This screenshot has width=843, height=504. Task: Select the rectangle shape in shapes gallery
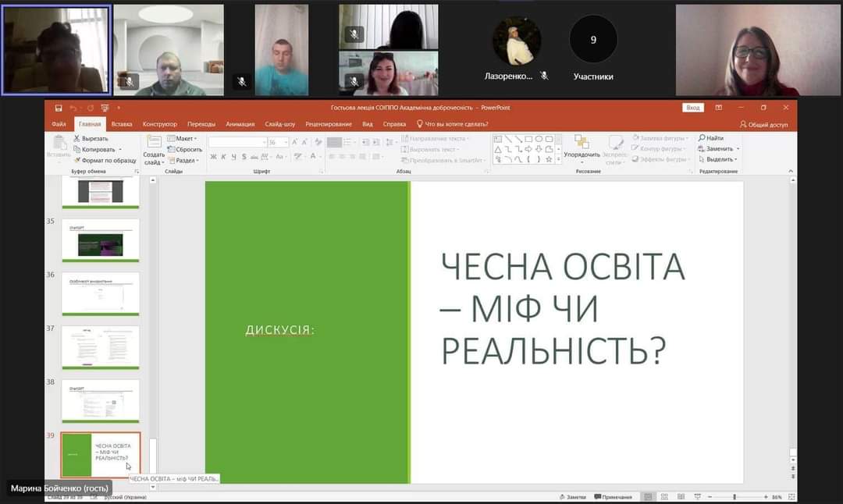click(528, 139)
